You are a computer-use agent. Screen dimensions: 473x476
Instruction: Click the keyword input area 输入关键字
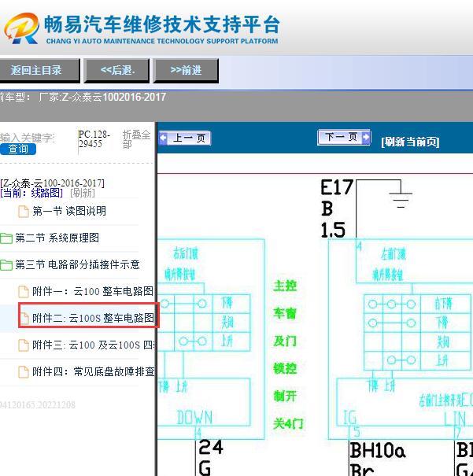click(x=28, y=138)
